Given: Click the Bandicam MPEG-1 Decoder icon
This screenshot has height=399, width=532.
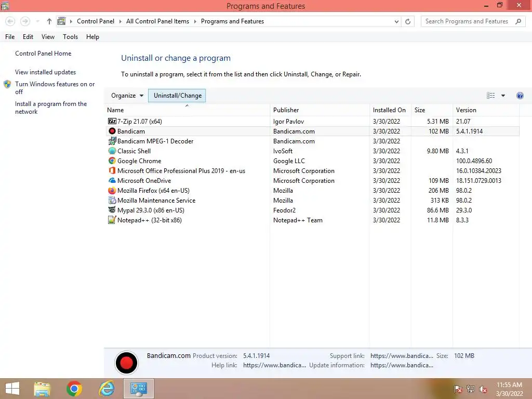Looking at the screenshot, I should 112,141.
